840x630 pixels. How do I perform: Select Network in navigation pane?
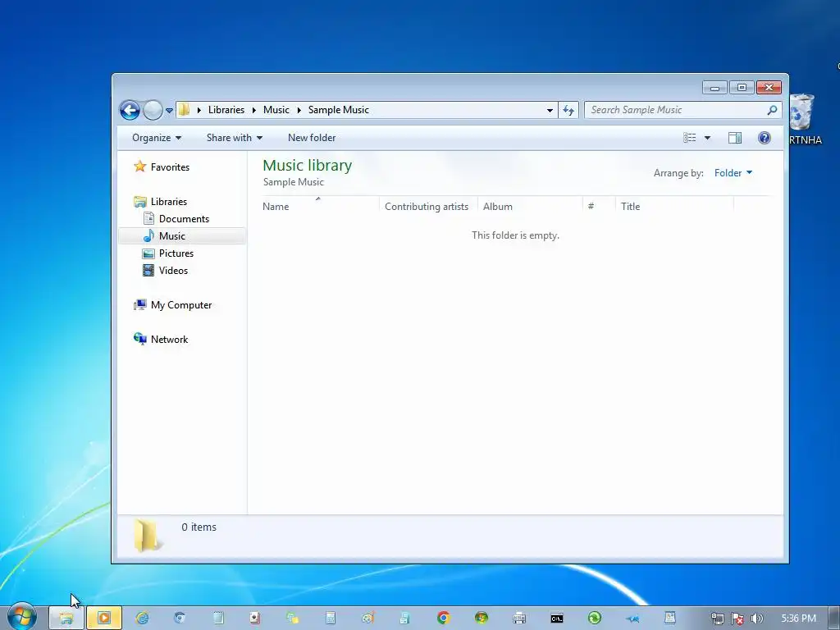(x=169, y=339)
